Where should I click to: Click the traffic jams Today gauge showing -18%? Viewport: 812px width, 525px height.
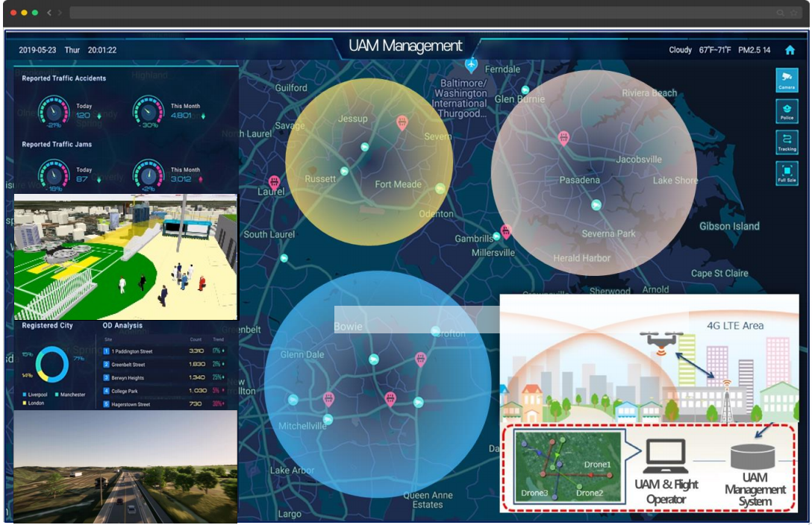tap(53, 175)
